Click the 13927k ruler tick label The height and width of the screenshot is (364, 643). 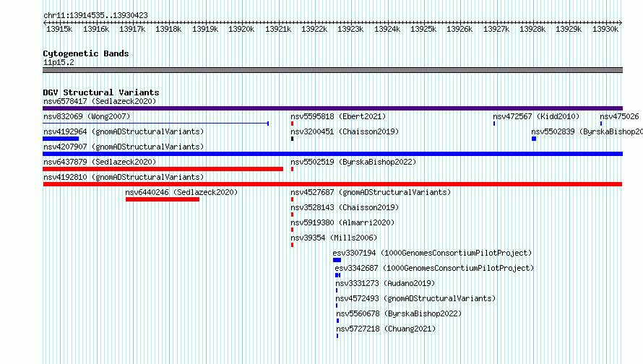click(496, 29)
